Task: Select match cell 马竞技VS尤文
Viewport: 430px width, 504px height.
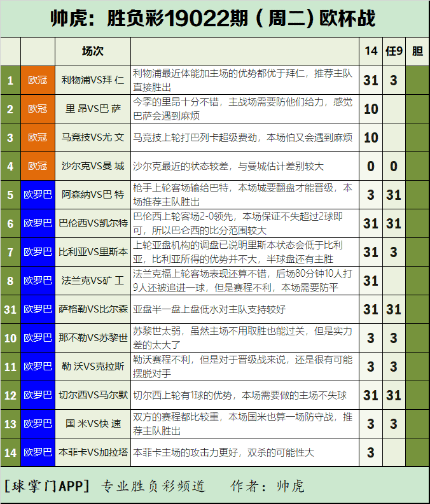Action: coord(93,137)
